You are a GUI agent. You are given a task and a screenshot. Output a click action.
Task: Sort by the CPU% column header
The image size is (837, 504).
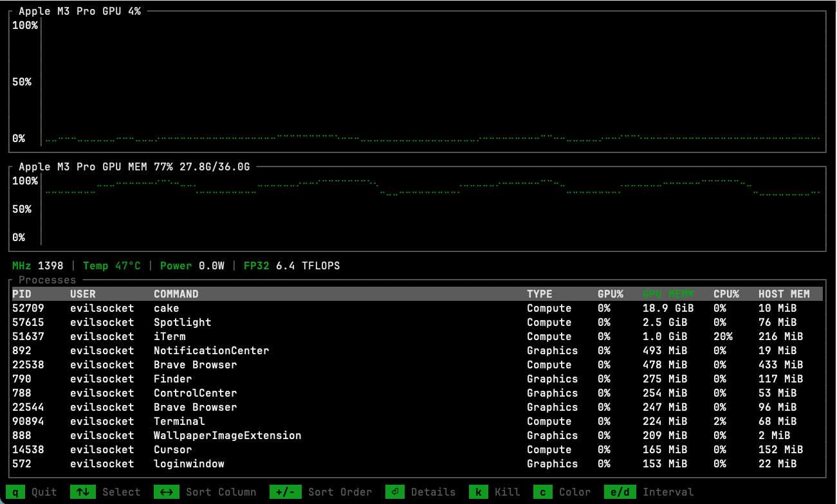[x=726, y=294]
